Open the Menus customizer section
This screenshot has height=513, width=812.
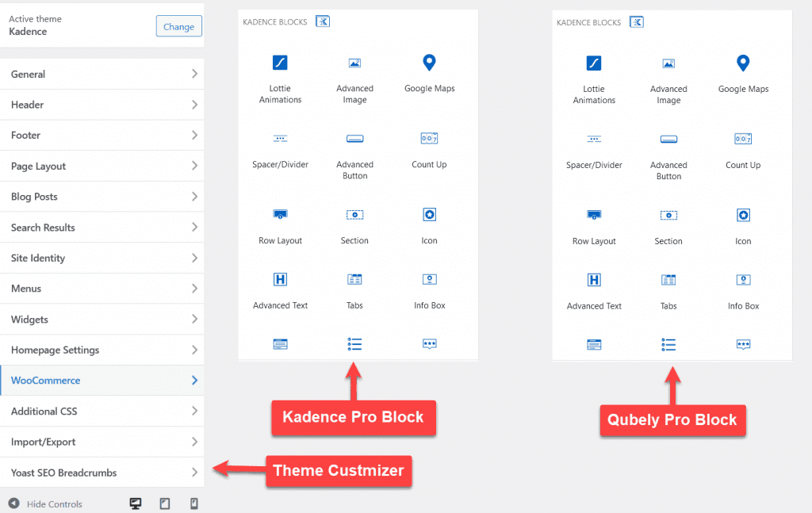pos(101,289)
